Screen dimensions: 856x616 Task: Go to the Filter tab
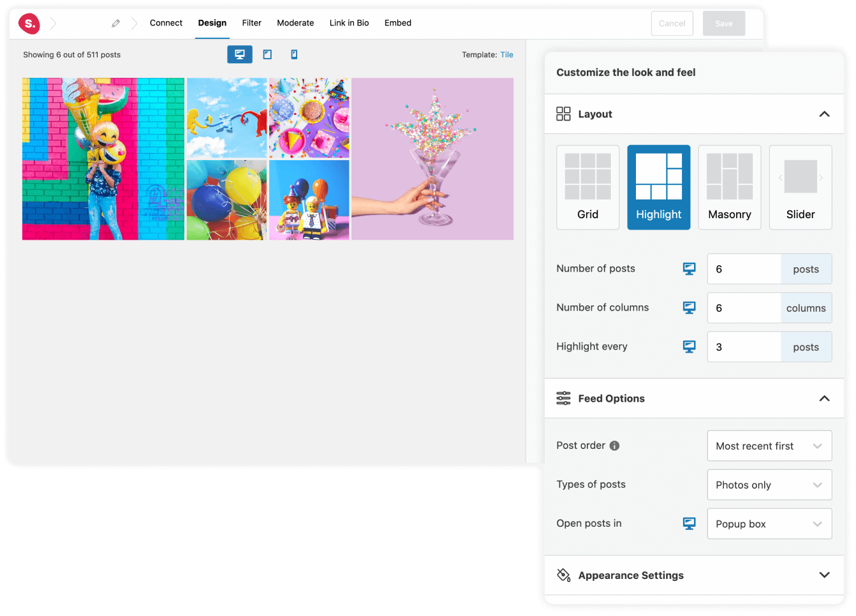[252, 23]
